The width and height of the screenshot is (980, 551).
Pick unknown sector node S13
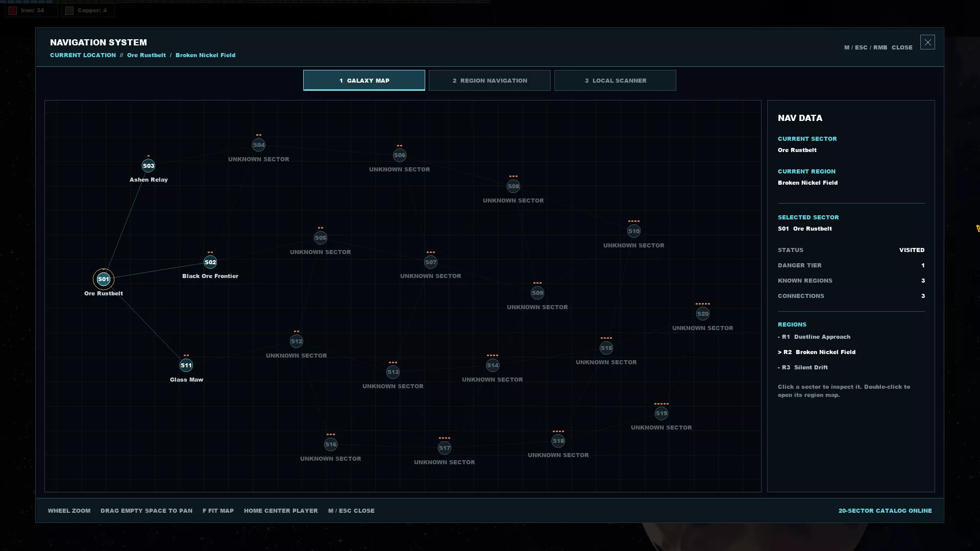pos(393,372)
